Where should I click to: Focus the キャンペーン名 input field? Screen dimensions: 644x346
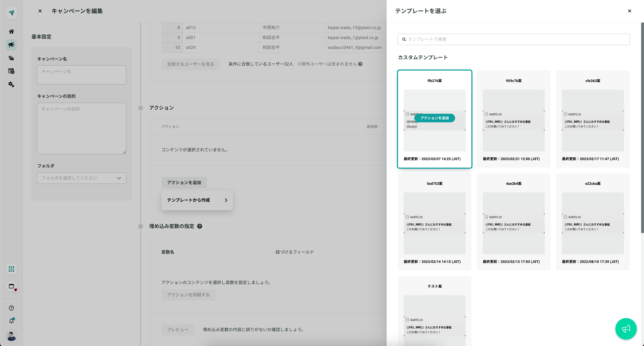pos(82,75)
